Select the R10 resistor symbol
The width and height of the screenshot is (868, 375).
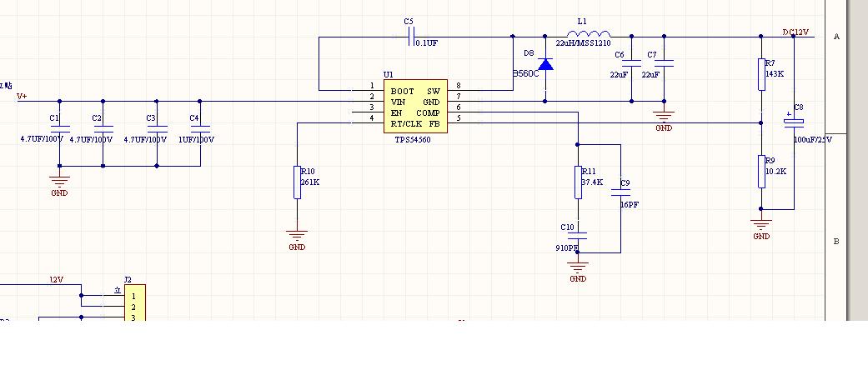point(298,182)
